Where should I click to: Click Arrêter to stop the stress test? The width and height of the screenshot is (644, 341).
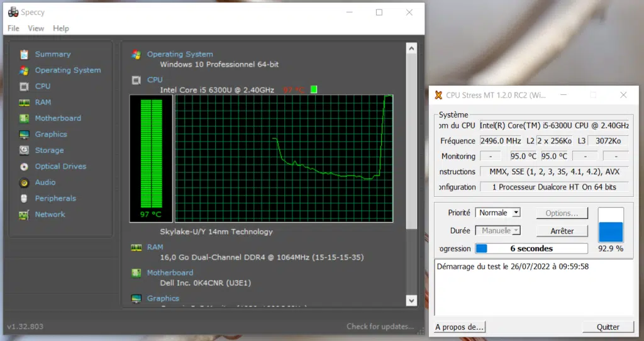562,232
